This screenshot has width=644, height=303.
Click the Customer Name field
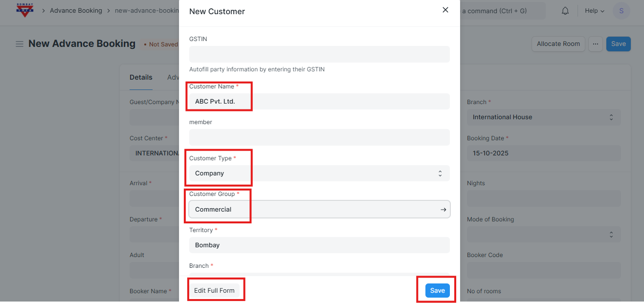pos(319,102)
